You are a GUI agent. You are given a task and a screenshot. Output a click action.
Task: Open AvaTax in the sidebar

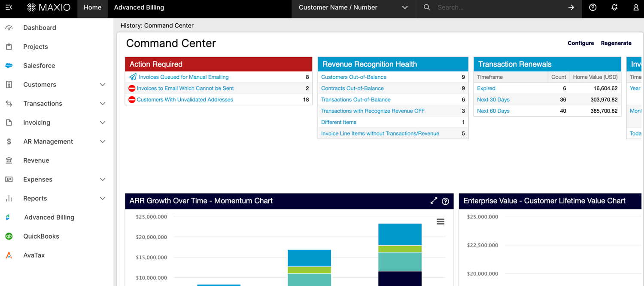pyautogui.click(x=34, y=255)
